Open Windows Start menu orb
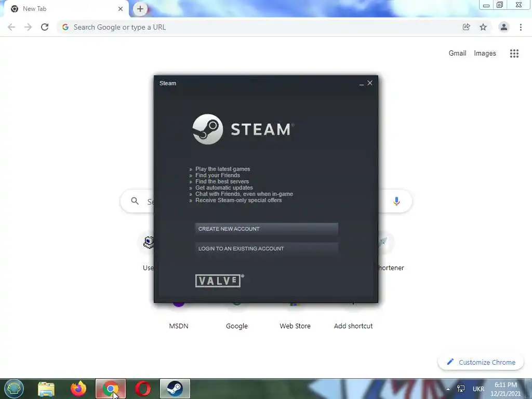The image size is (532, 399). [x=14, y=389]
